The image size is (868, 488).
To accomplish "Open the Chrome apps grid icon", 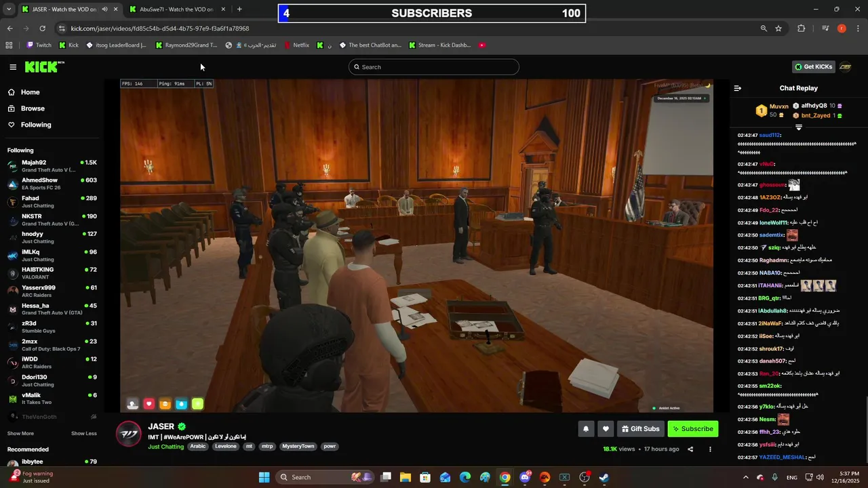I will tap(9, 45).
